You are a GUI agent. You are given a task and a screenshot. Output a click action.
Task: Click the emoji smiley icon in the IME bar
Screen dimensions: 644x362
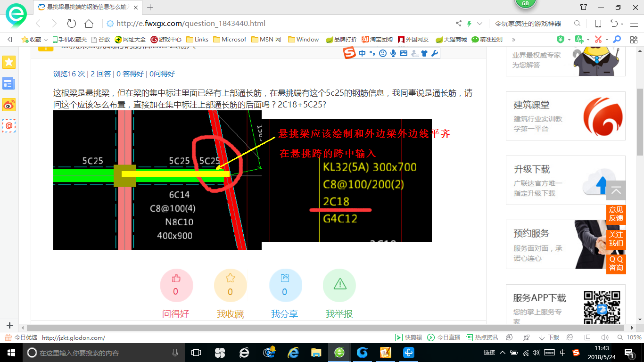click(x=382, y=53)
